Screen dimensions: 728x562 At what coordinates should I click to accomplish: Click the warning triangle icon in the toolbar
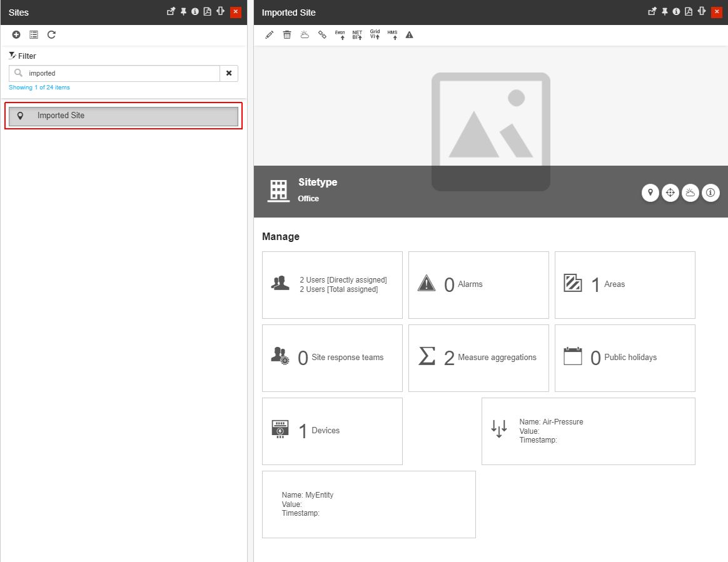[x=410, y=35]
